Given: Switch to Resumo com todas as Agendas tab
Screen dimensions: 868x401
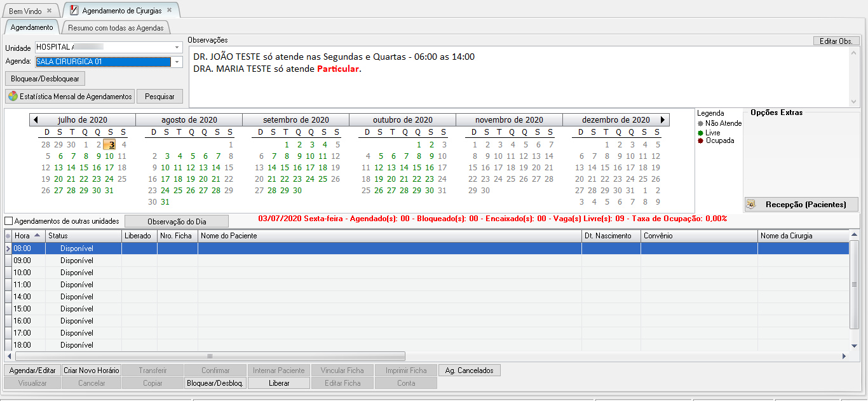Looking at the screenshot, I should [x=116, y=28].
